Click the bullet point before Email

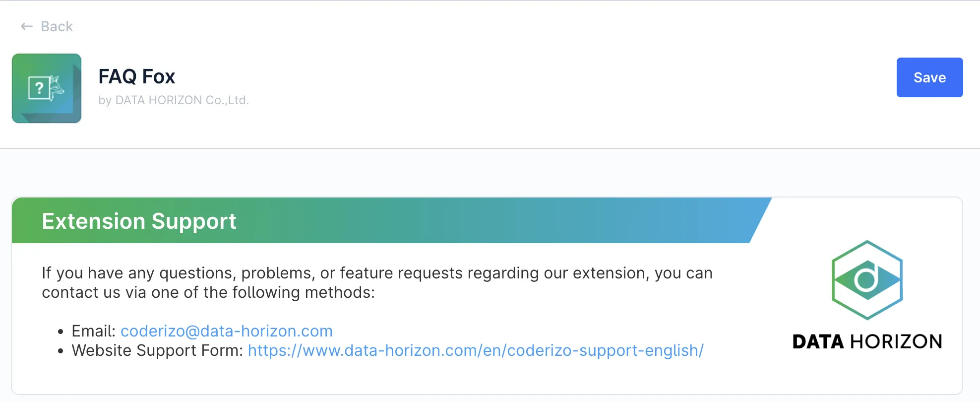click(x=61, y=332)
